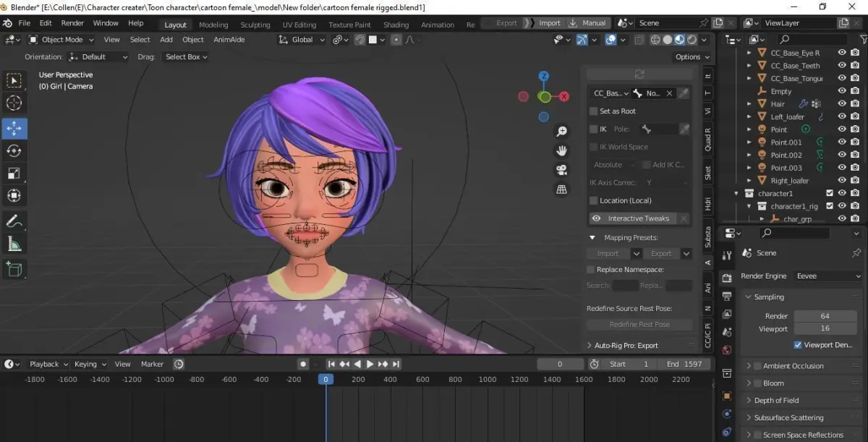Switch to the Sculpting workspace tab

[255, 25]
